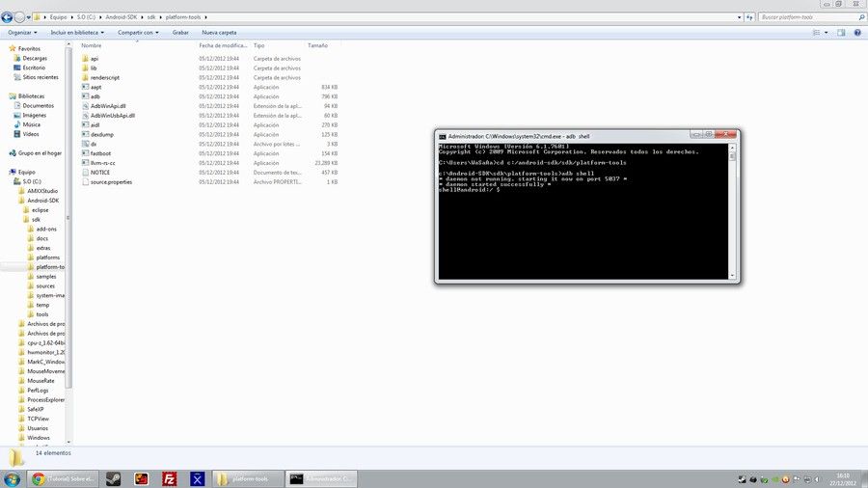Click the taskbar clock
This screenshot has width=868, height=488.
click(843, 479)
